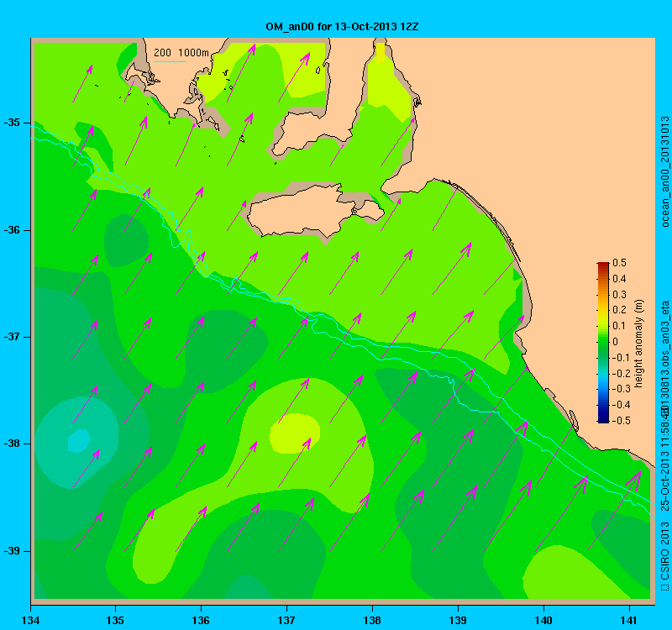Click the '200 1000m' isobath legend label
The image size is (672, 630).
[181, 53]
